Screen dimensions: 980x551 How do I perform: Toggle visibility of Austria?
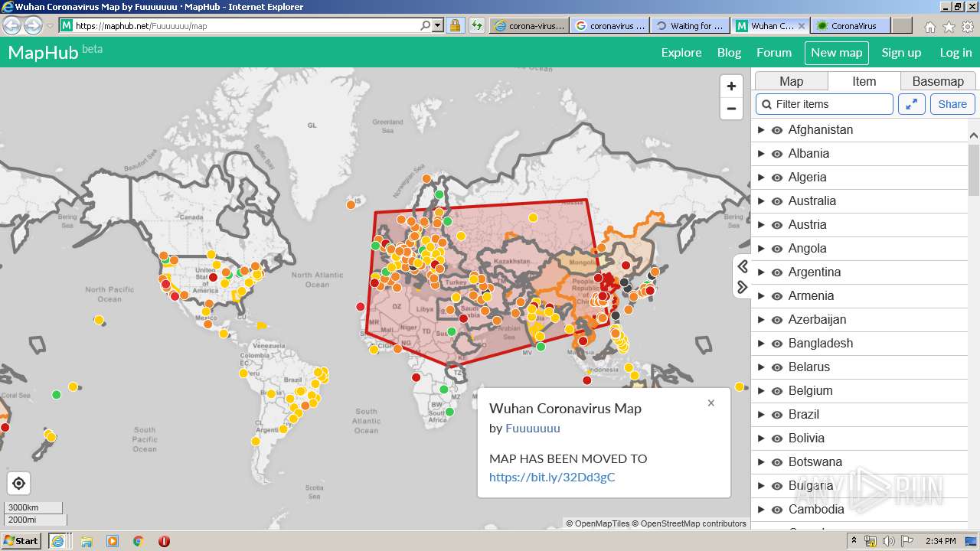click(x=777, y=225)
